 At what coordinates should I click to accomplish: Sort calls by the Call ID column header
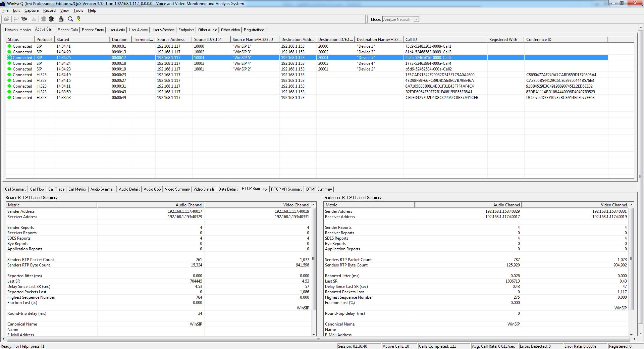445,40
